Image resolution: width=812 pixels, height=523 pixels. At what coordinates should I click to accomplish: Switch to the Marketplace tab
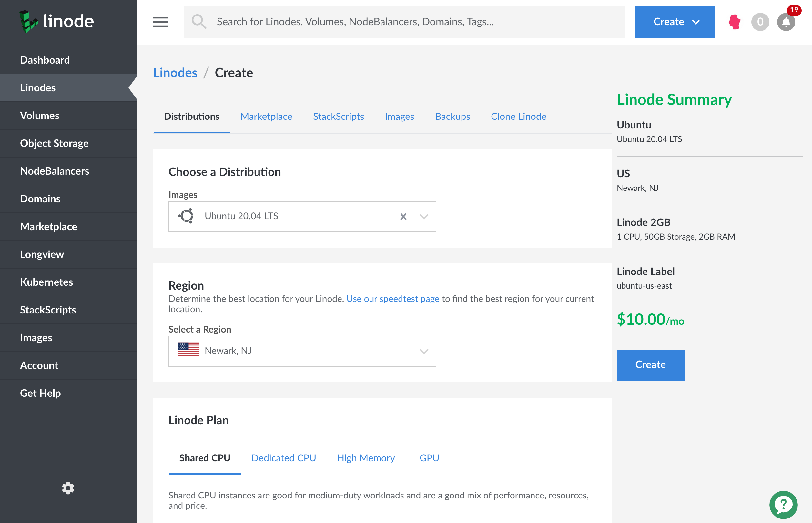click(266, 117)
